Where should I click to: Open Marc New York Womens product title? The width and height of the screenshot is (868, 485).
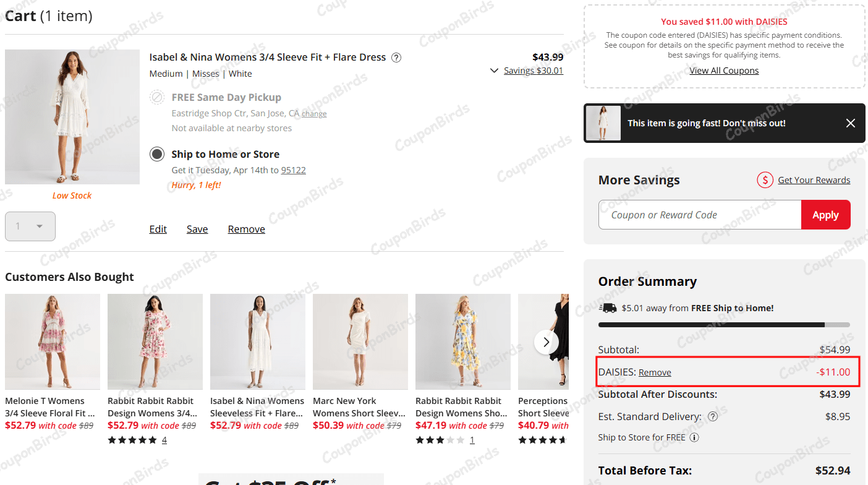pos(359,407)
